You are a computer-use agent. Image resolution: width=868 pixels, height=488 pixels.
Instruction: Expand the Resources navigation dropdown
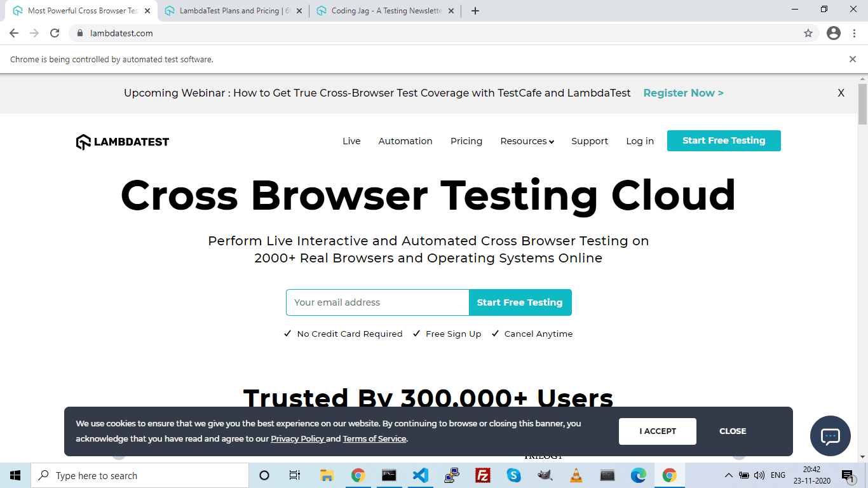tap(527, 141)
